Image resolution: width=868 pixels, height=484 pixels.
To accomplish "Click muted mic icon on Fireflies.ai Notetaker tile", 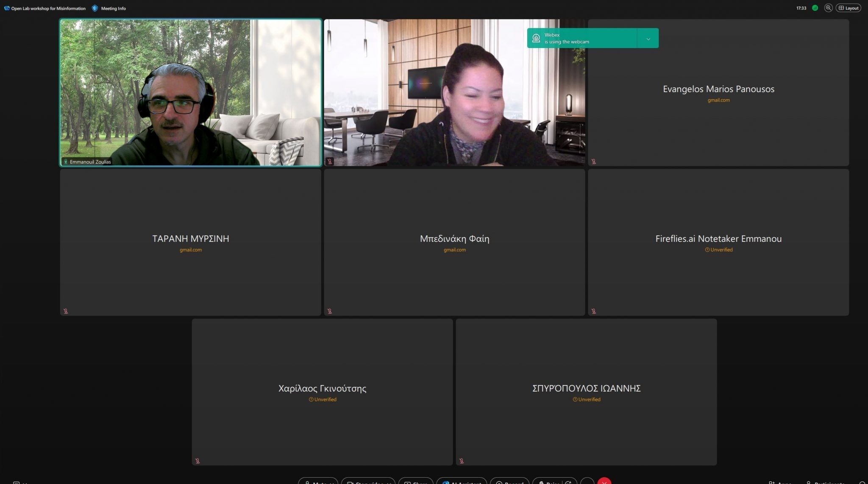I will tap(594, 311).
